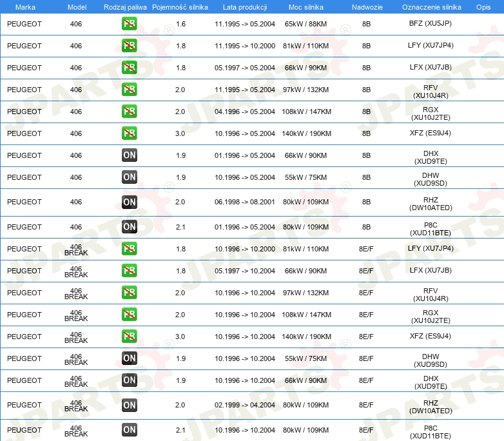Image resolution: width=504 pixels, height=441 pixels.
Task: Select 55kW / 75KM in the 8B row
Action: (x=305, y=177)
